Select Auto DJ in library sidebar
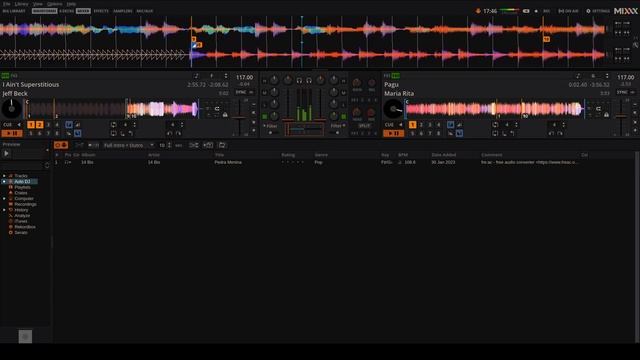Screen dimensions: 640x360 (22, 181)
